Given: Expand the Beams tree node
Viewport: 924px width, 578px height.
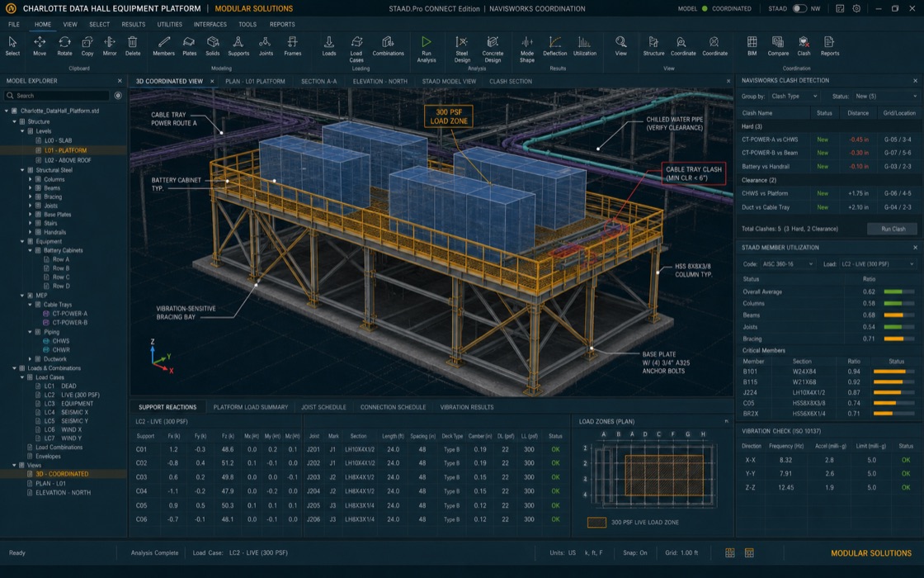Looking at the screenshot, I should 30,188.
